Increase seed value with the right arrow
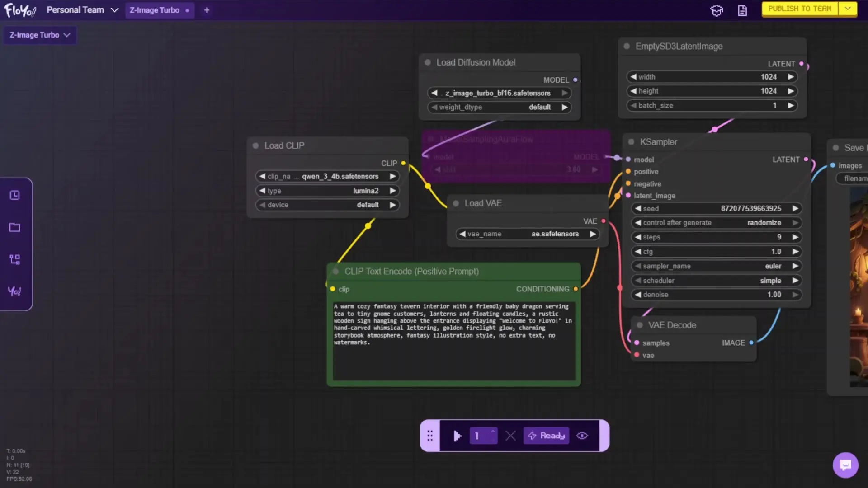The width and height of the screenshot is (868, 488). pos(795,208)
